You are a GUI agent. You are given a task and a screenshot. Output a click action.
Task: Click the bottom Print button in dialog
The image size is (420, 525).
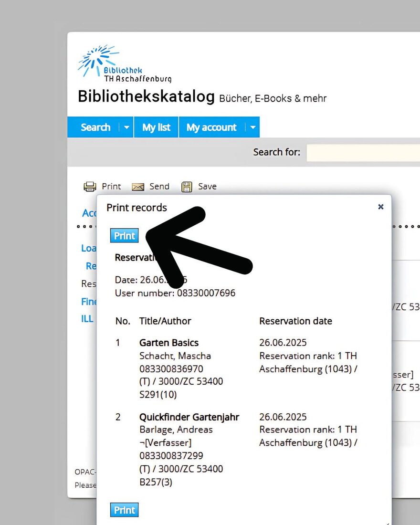point(124,510)
